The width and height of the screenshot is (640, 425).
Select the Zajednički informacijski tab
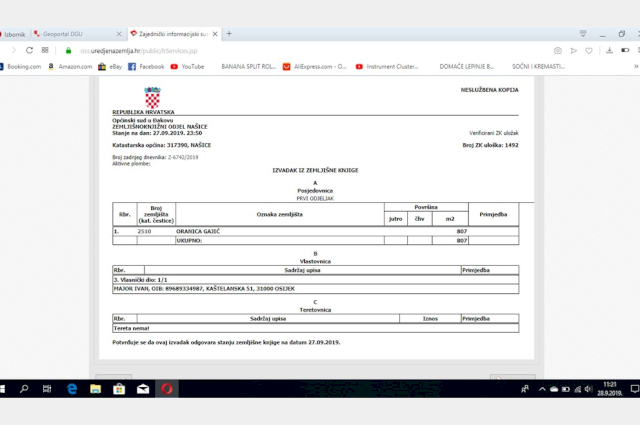[x=174, y=34]
